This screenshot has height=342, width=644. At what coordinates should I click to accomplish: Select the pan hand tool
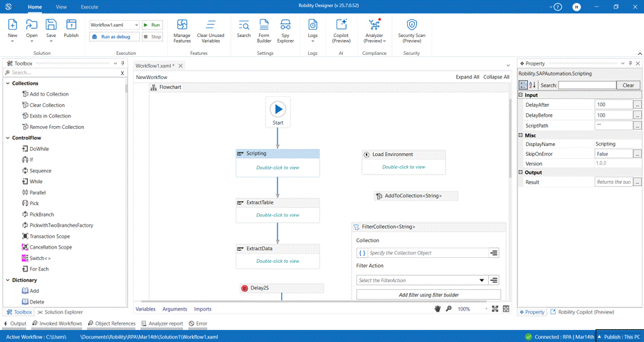438,309
